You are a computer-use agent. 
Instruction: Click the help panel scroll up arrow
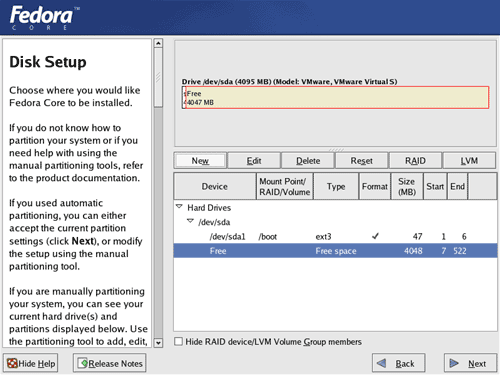pyautogui.click(x=158, y=43)
